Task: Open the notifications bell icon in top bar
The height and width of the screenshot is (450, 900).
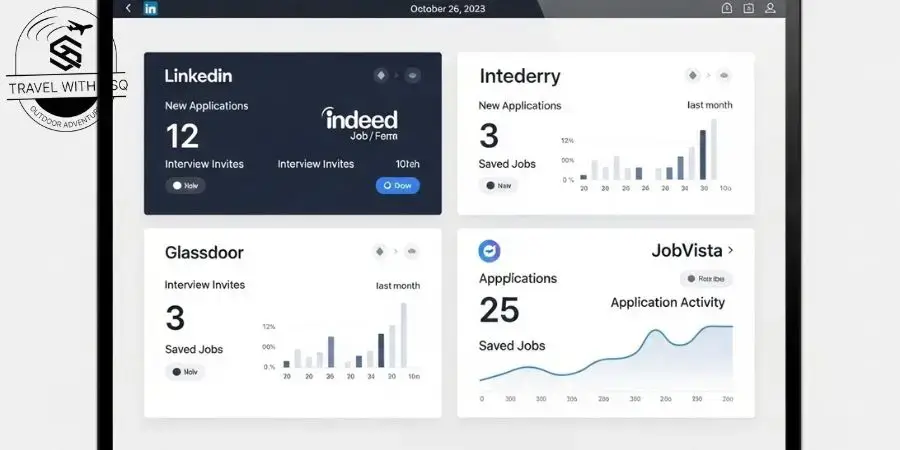Action: point(727,8)
